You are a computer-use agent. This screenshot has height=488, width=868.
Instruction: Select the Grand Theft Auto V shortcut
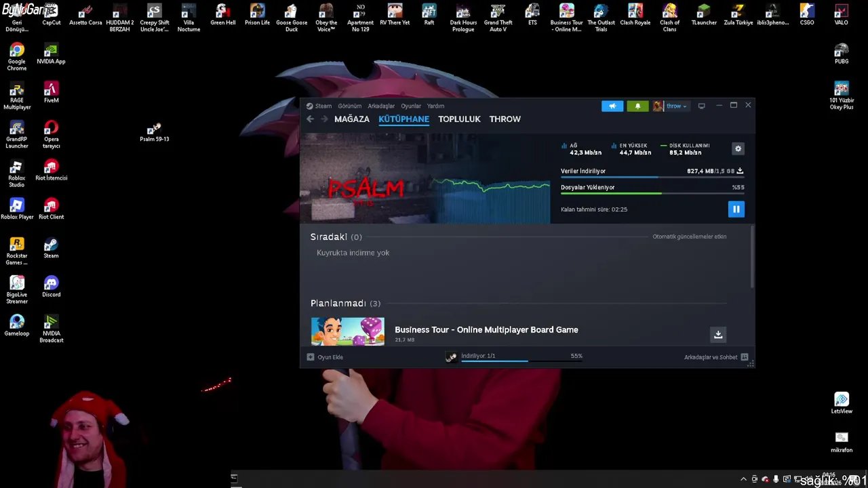point(498,18)
